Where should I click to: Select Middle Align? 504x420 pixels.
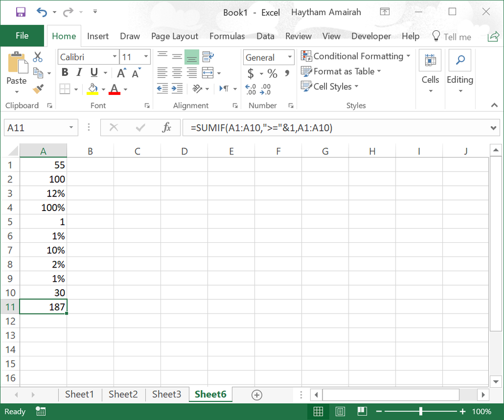coord(177,57)
